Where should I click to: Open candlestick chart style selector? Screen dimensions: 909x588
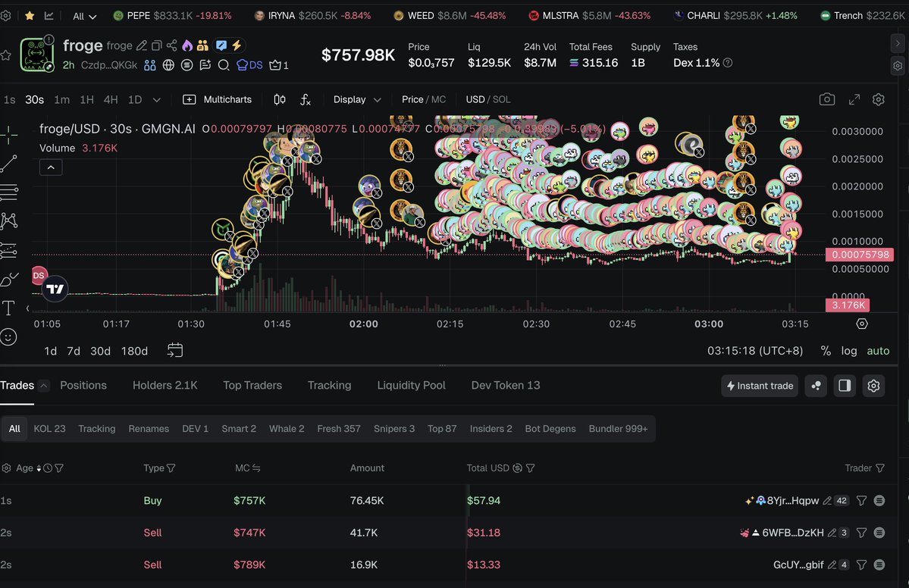(280, 99)
